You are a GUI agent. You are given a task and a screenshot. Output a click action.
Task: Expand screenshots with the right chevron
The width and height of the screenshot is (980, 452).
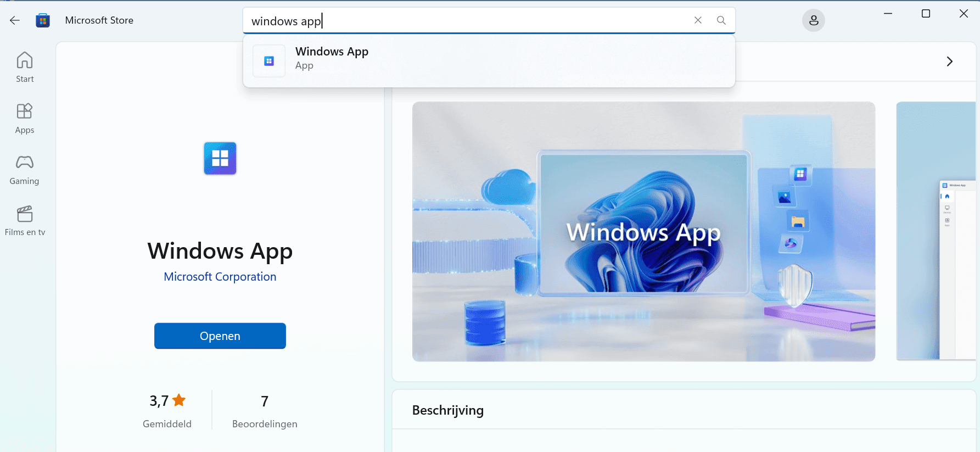tap(949, 62)
